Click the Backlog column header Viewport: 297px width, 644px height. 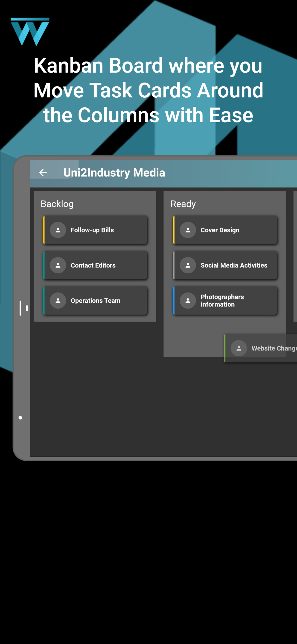click(x=57, y=204)
